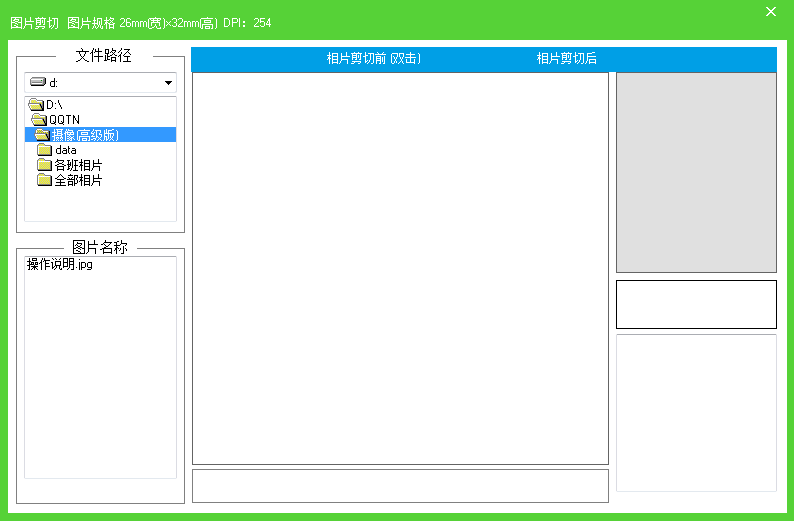This screenshot has height=521, width=794.
Task: Open the data subfolder
Action: pyautogui.click(x=66, y=150)
